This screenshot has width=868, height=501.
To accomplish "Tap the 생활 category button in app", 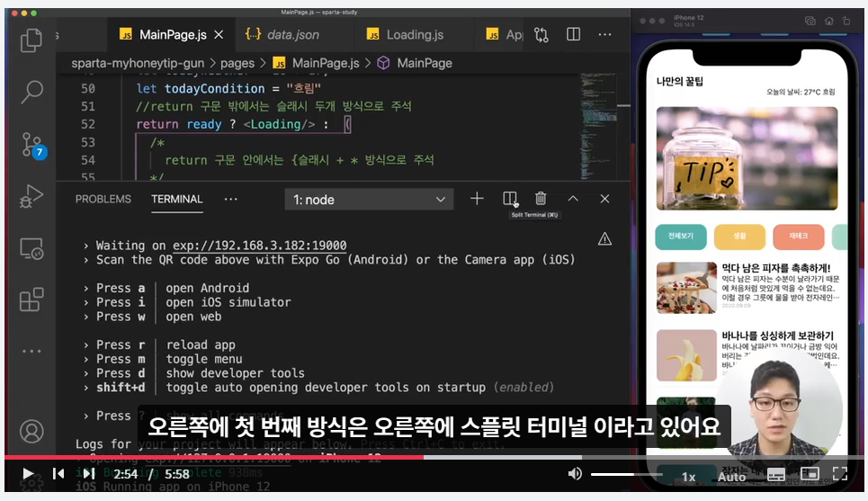I will pyautogui.click(x=739, y=237).
